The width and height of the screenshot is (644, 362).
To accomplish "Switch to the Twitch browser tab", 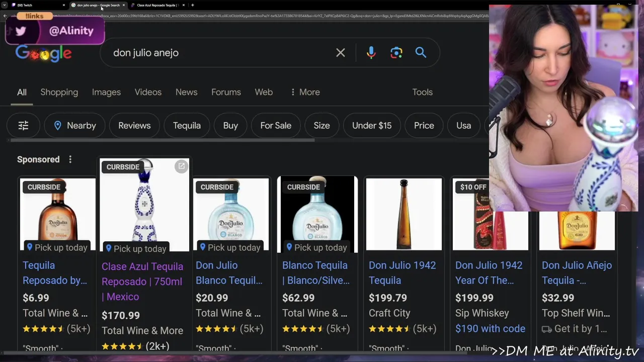I will pyautogui.click(x=38, y=5).
